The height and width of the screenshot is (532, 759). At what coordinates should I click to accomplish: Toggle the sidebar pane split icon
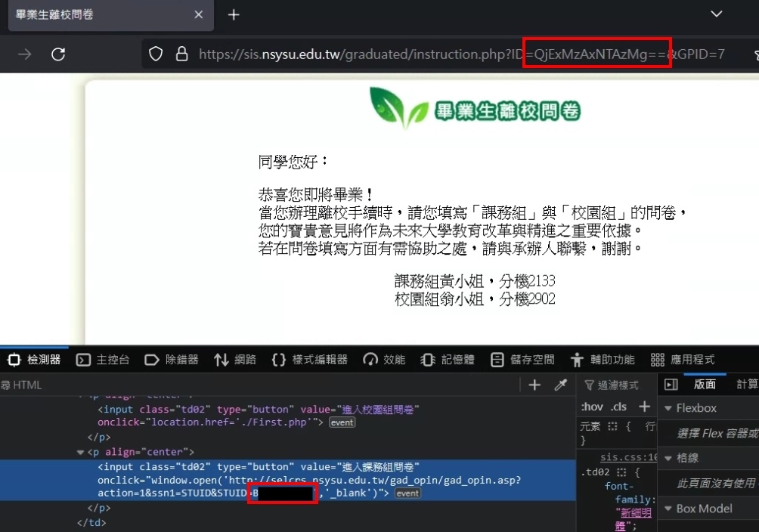point(671,385)
